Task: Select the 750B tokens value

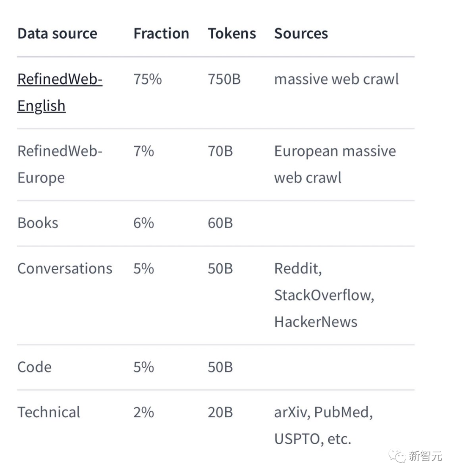Action: (x=224, y=79)
